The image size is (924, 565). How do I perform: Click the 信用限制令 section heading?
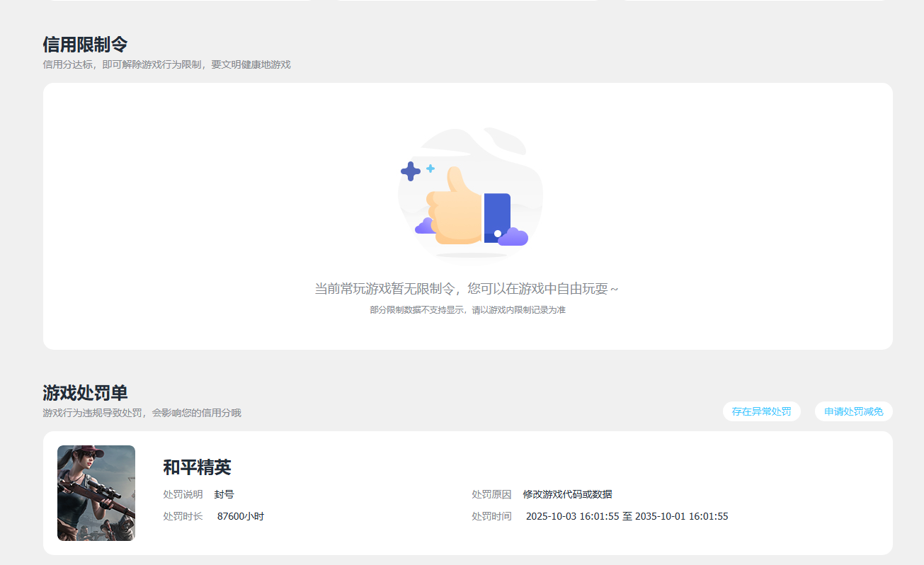[x=85, y=44]
